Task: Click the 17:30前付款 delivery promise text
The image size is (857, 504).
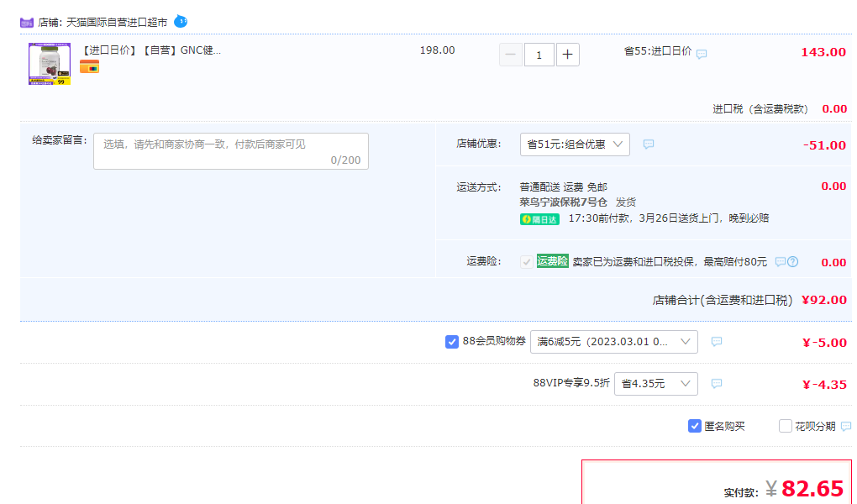Action: tap(669, 218)
